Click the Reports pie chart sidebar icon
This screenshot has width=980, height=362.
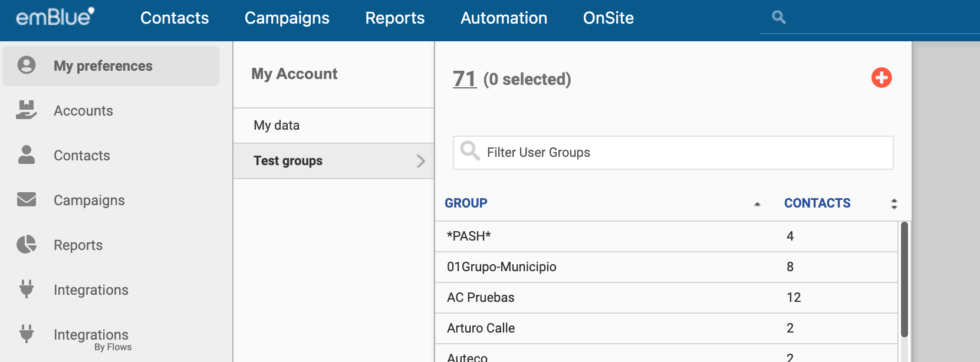(x=27, y=245)
